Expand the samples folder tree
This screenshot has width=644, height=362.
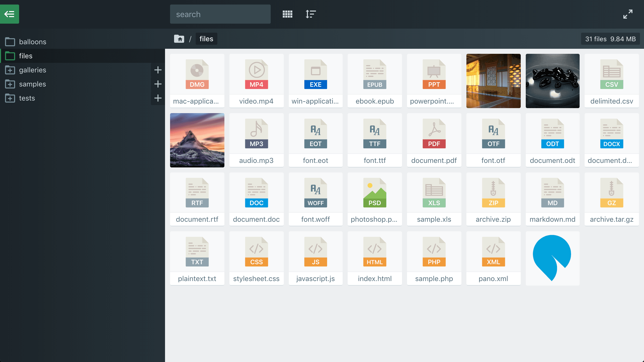[x=158, y=84]
